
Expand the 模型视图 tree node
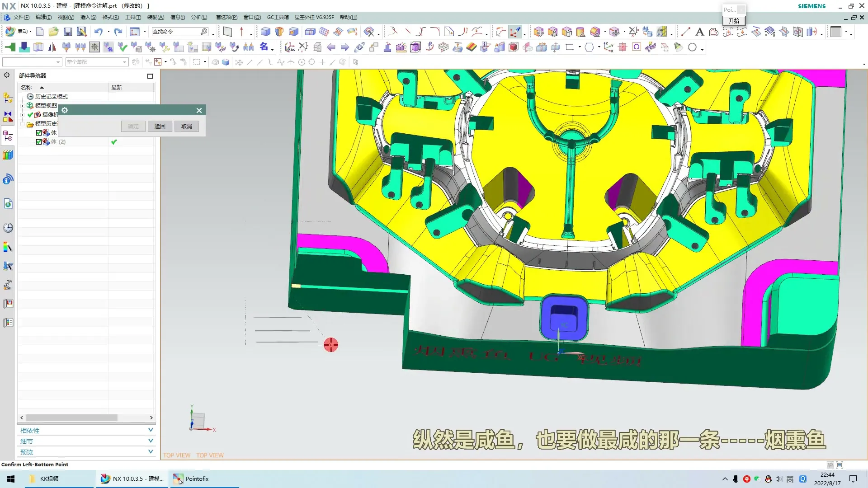click(22, 105)
